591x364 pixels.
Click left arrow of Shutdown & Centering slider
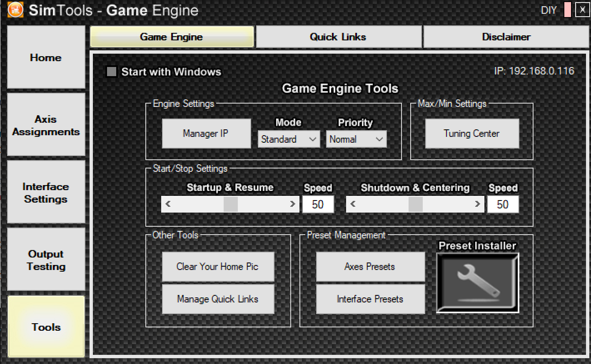click(353, 204)
